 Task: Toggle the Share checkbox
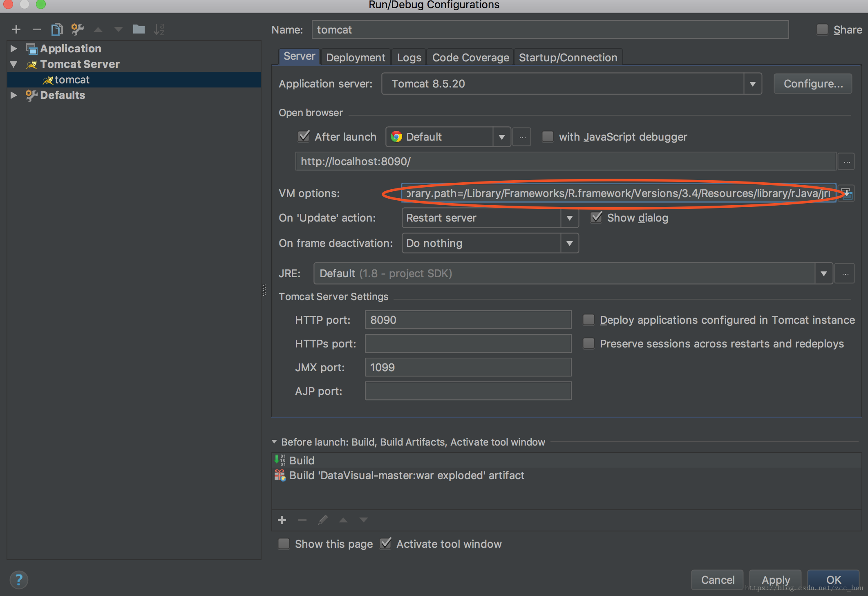[x=822, y=29]
